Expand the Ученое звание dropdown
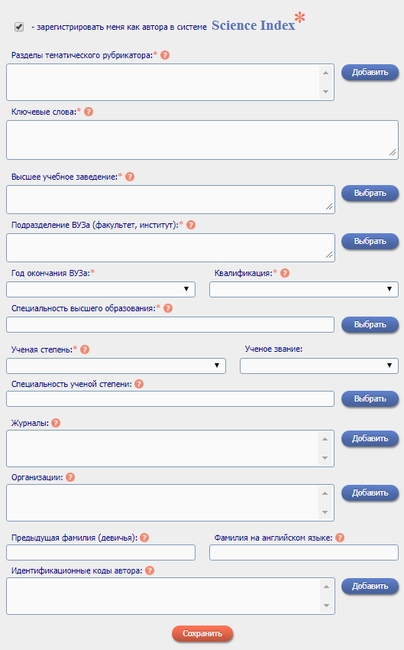The image size is (404, 650). [319, 366]
